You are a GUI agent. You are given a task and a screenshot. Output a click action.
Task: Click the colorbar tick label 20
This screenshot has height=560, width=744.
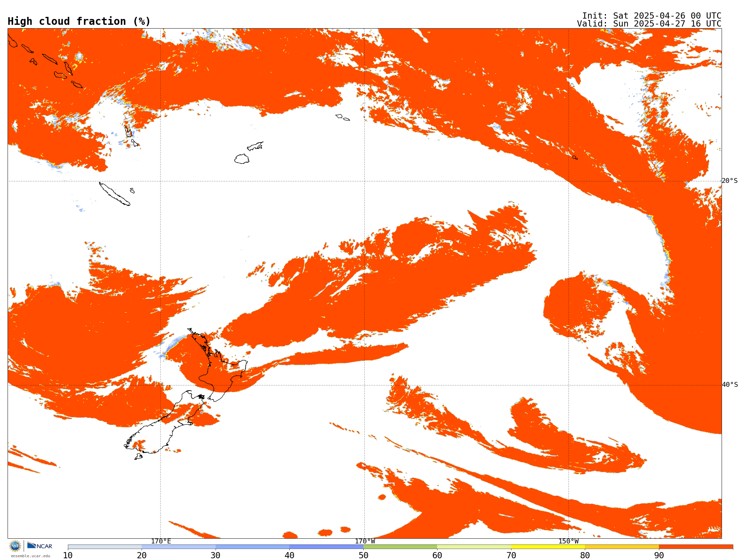tap(142, 556)
